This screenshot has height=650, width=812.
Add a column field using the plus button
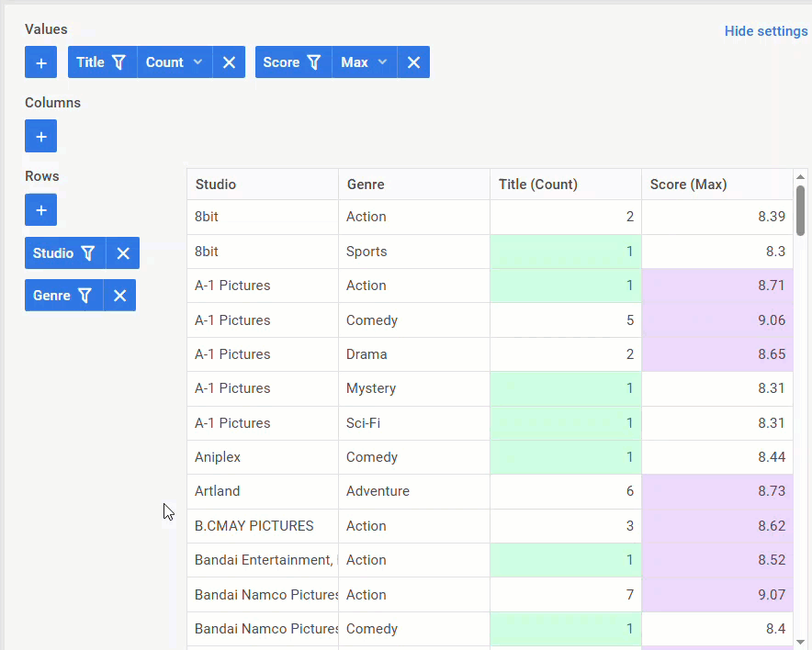coord(40,135)
